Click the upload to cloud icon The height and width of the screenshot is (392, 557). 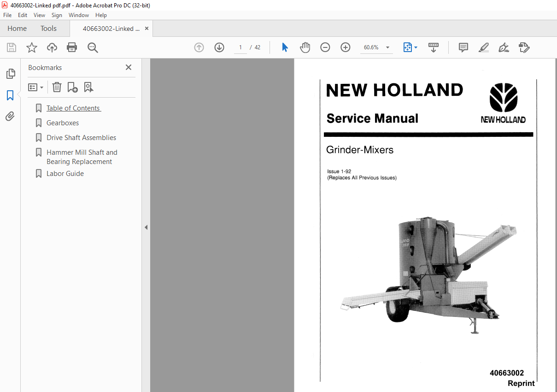point(52,47)
